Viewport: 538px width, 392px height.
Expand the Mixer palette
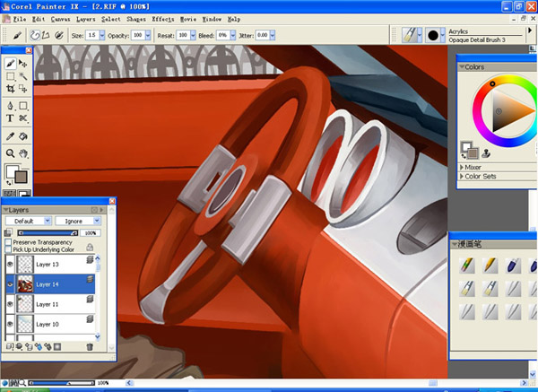[x=475, y=167]
